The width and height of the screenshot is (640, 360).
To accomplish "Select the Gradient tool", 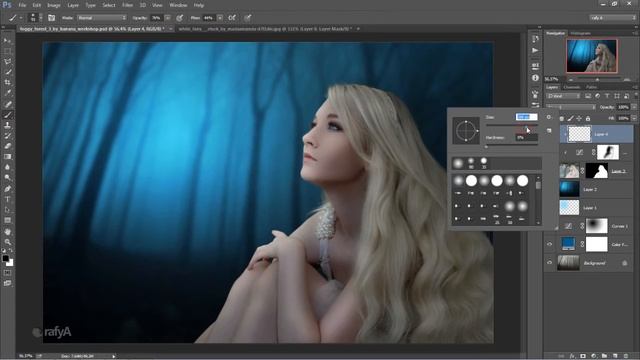I will [7, 157].
